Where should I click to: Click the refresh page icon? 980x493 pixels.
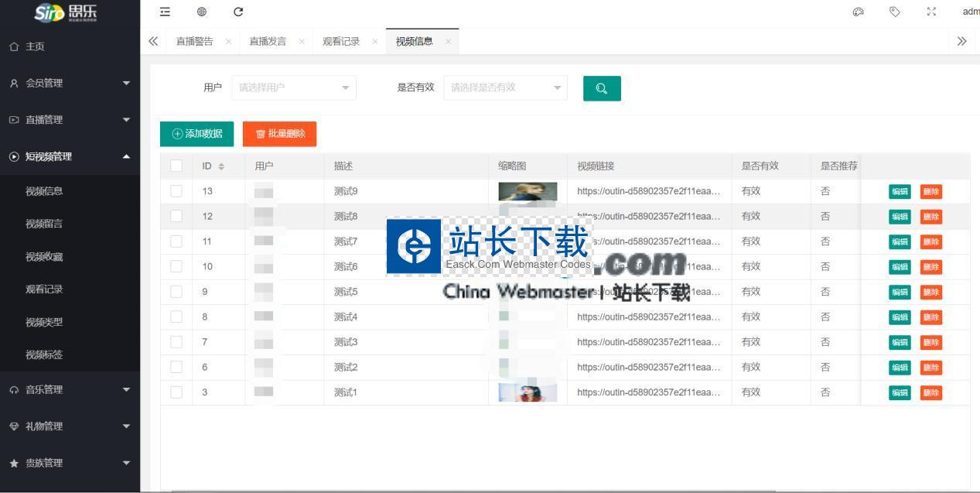coord(238,12)
